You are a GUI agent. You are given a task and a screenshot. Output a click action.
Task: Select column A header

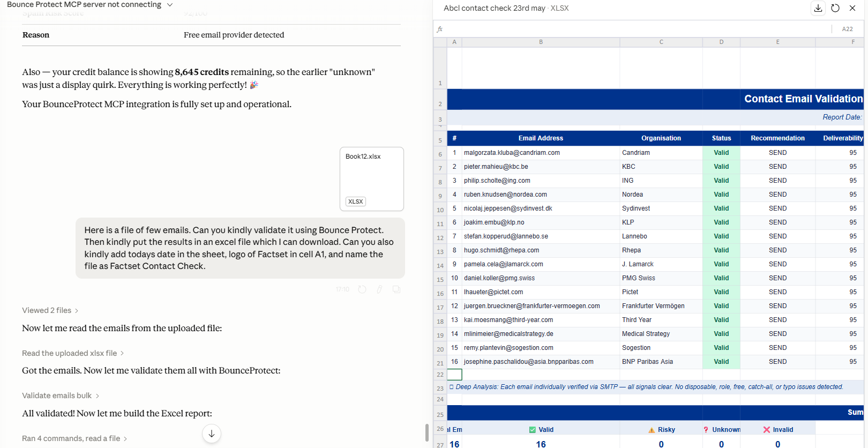[454, 42]
